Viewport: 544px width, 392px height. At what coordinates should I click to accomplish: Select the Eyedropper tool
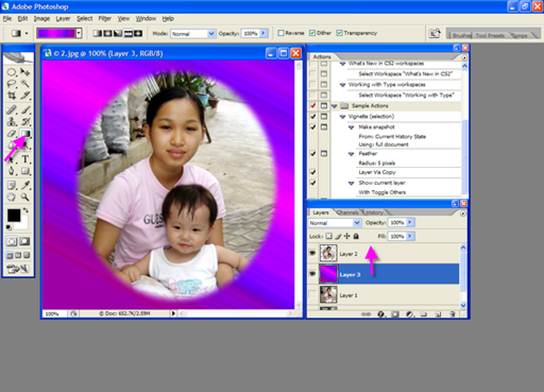pyautogui.click(x=25, y=185)
